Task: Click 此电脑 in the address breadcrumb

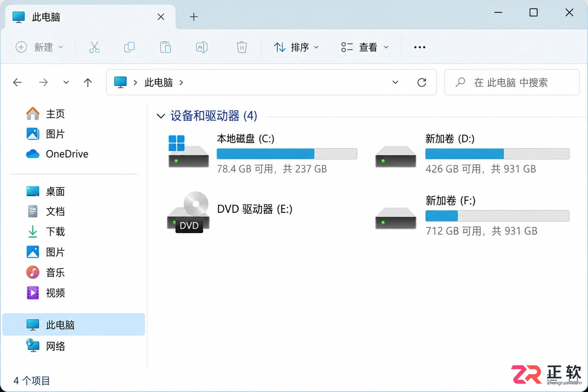Action: coord(159,82)
